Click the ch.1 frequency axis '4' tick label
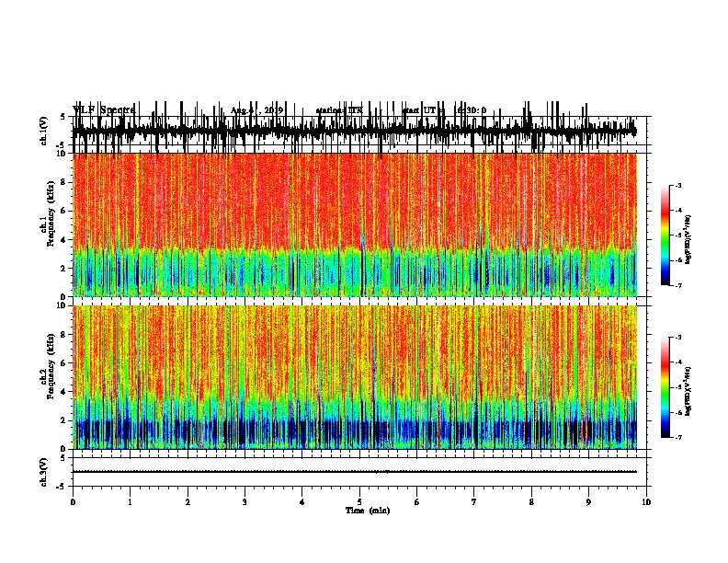 pos(63,240)
